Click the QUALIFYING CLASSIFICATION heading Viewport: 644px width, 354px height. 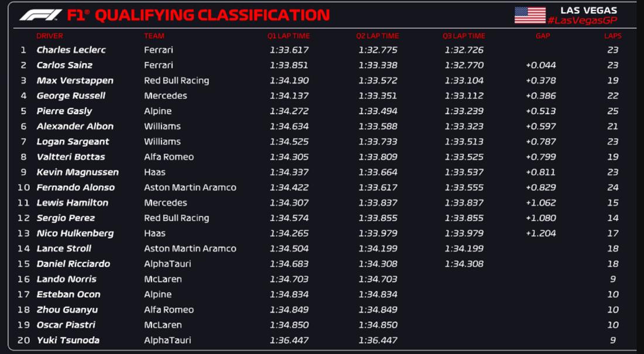[212, 15]
